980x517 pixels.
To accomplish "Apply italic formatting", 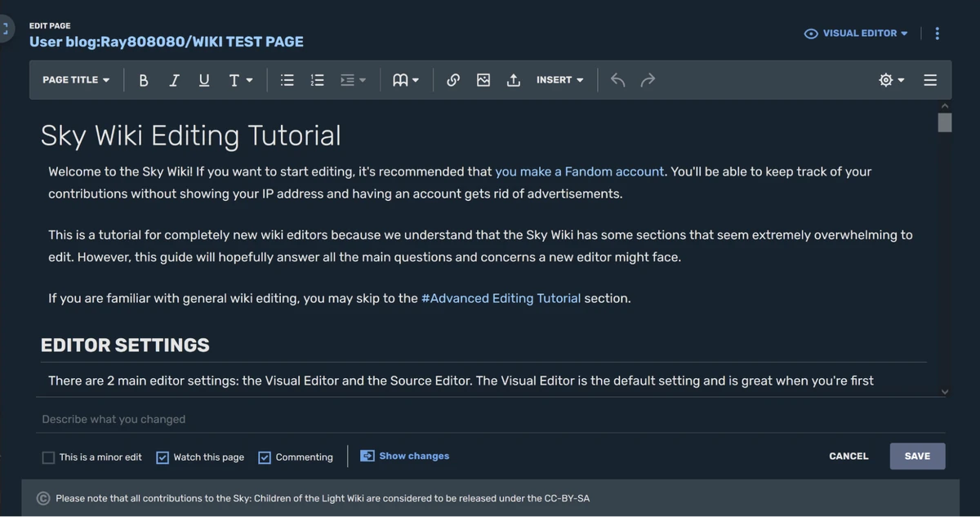I will tap(173, 79).
